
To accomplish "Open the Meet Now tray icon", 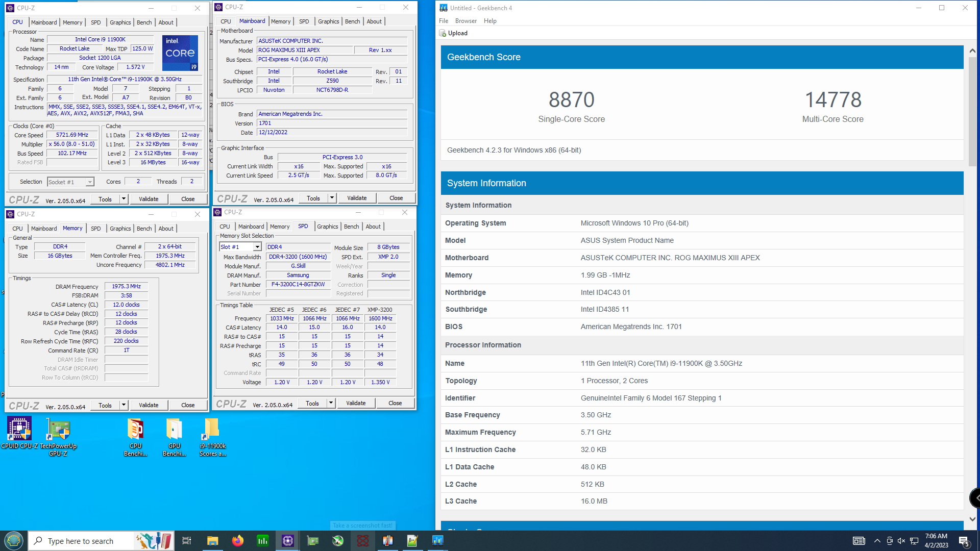I will click(x=890, y=541).
